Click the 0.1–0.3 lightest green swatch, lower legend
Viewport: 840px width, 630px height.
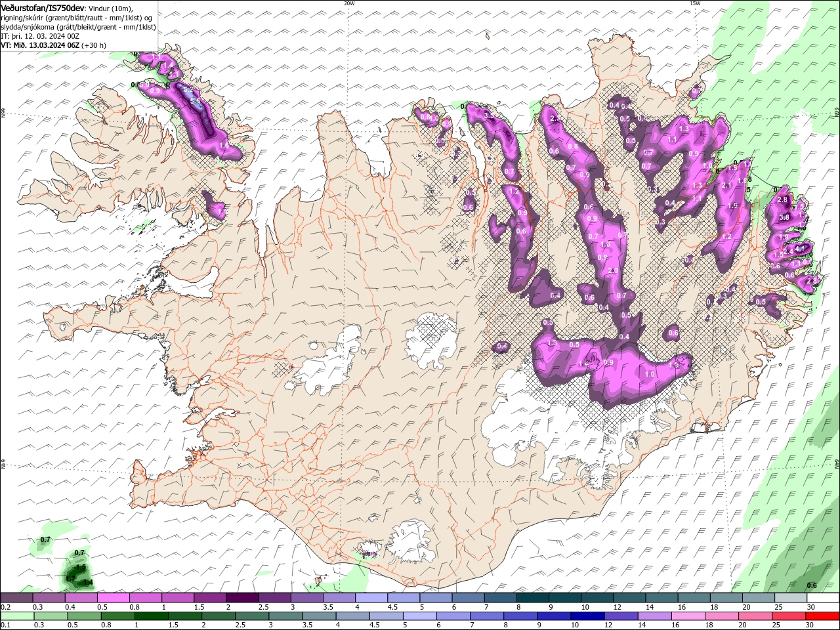click(x=17, y=616)
